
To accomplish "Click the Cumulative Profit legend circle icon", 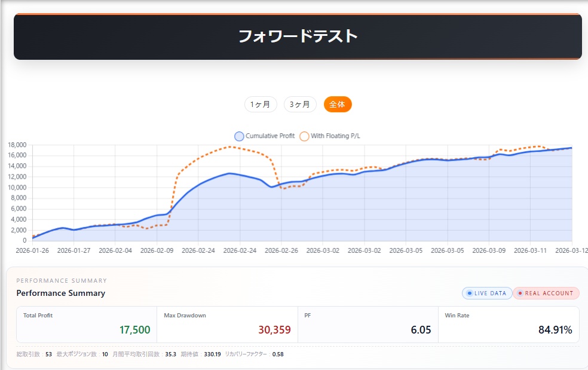I will click(x=240, y=136).
